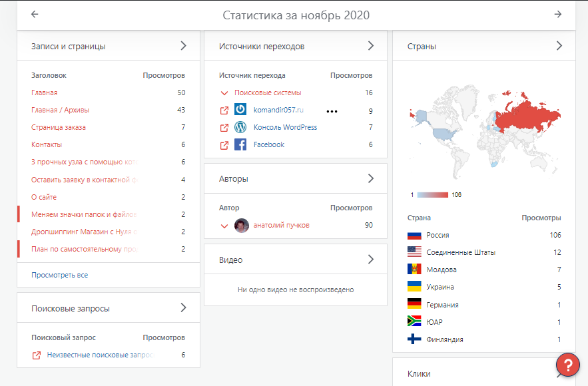Click the WordPress logo icon
This screenshot has width=588, height=386.
point(240,127)
